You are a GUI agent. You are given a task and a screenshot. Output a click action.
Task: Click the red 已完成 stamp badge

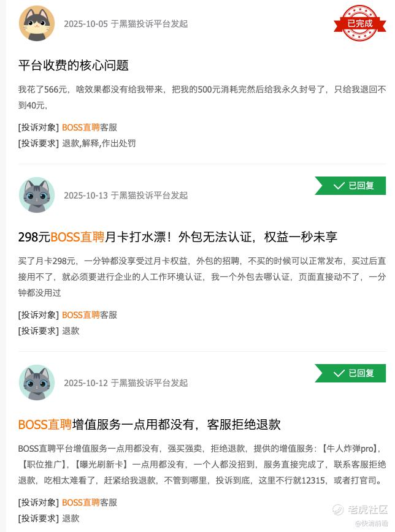point(359,23)
